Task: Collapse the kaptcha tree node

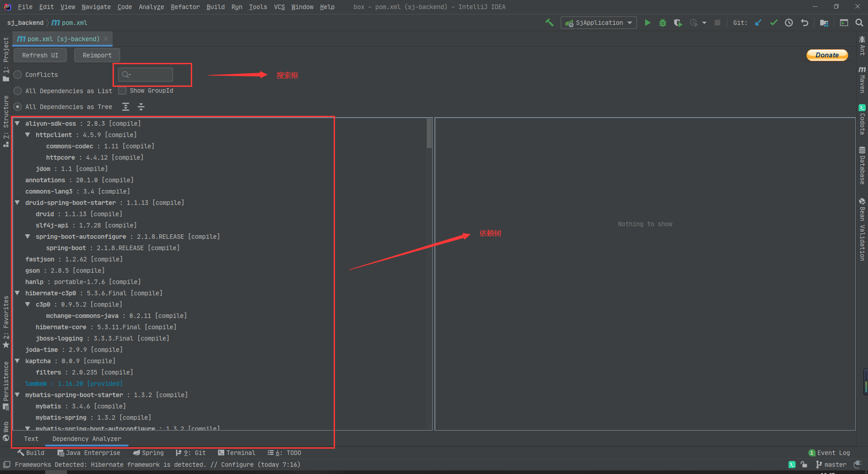Action: click(x=17, y=360)
